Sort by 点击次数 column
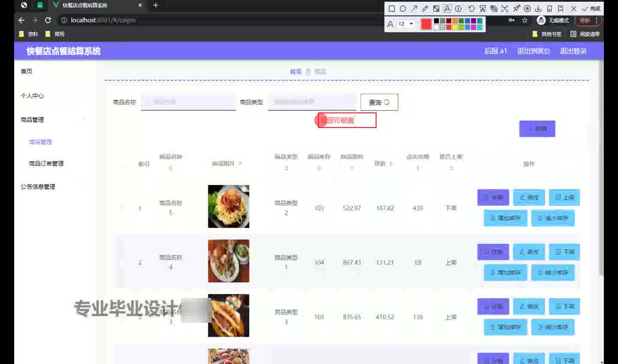The width and height of the screenshot is (618, 364). (418, 168)
